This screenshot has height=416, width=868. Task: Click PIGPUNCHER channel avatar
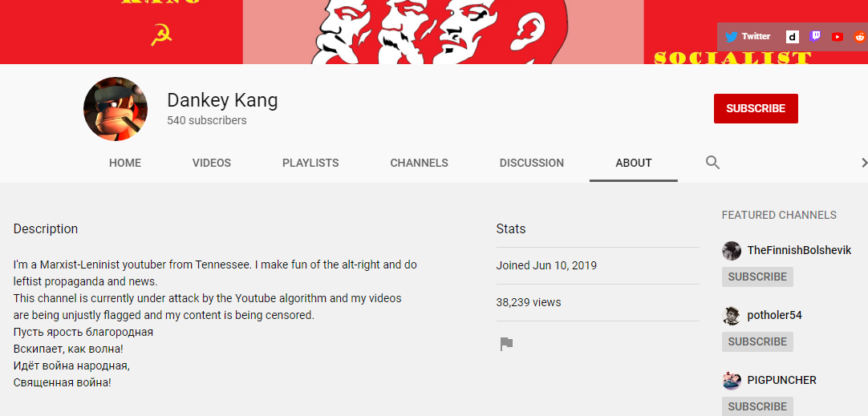[732, 381]
